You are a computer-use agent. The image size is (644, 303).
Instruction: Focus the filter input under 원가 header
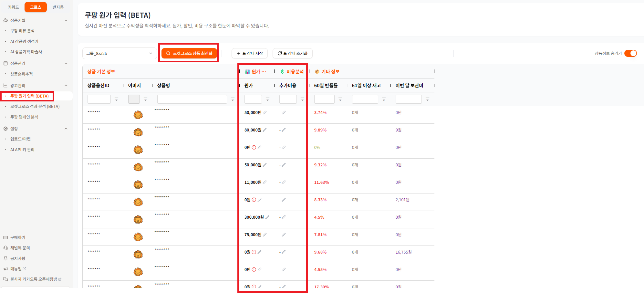253,99
